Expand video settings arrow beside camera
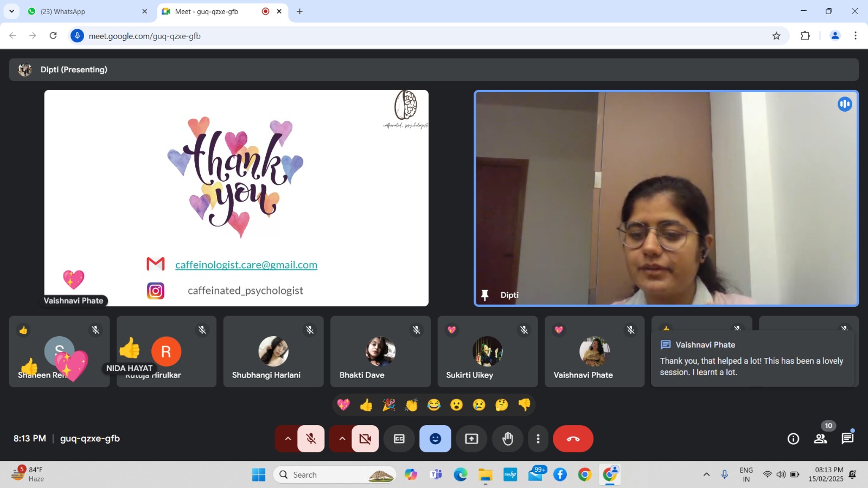Screen dimensions: 868x488 point(342,439)
